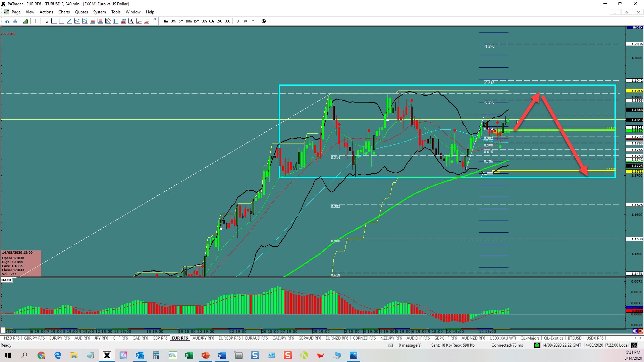Screen dimensions: 644x362
Task: Switch chart to daily D timeframe
Action: pos(238,21)
